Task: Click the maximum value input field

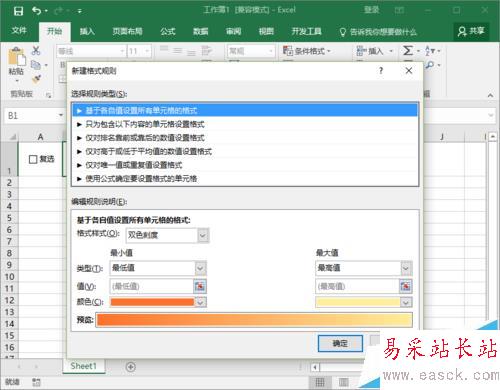Action: tap(357, 286)
